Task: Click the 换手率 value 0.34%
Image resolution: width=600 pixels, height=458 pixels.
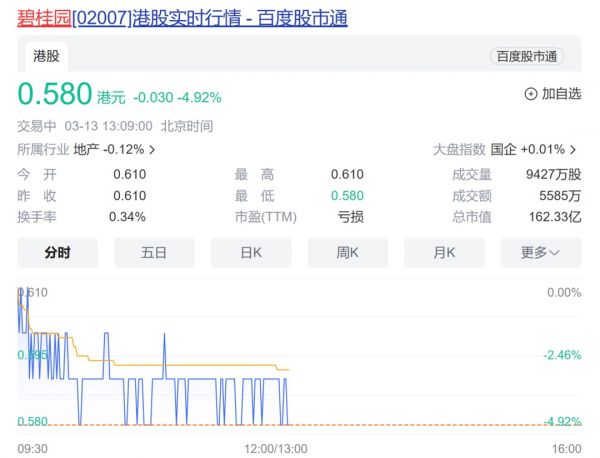Action: click(x=127, y=217)
